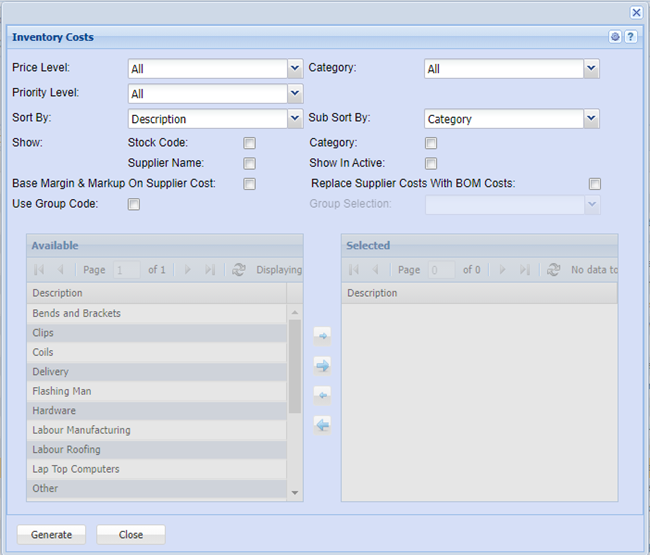Click the help question mark icon
This screenshot has height=555, width=650.
tap(631, 37)
